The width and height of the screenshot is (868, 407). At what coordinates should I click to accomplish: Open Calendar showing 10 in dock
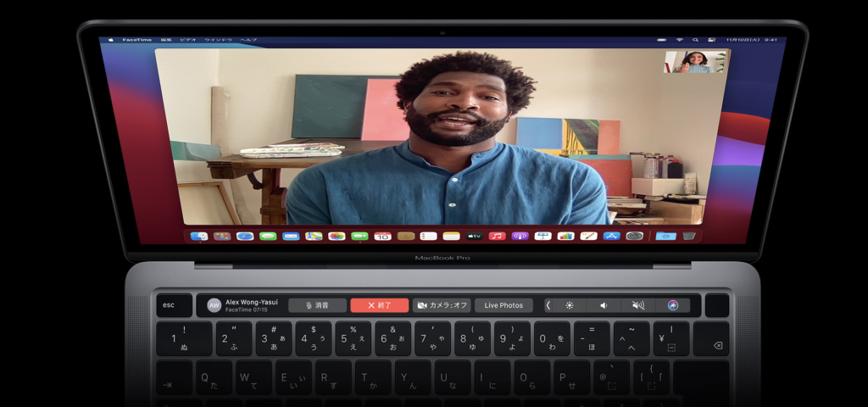click(x=382, y=236)
